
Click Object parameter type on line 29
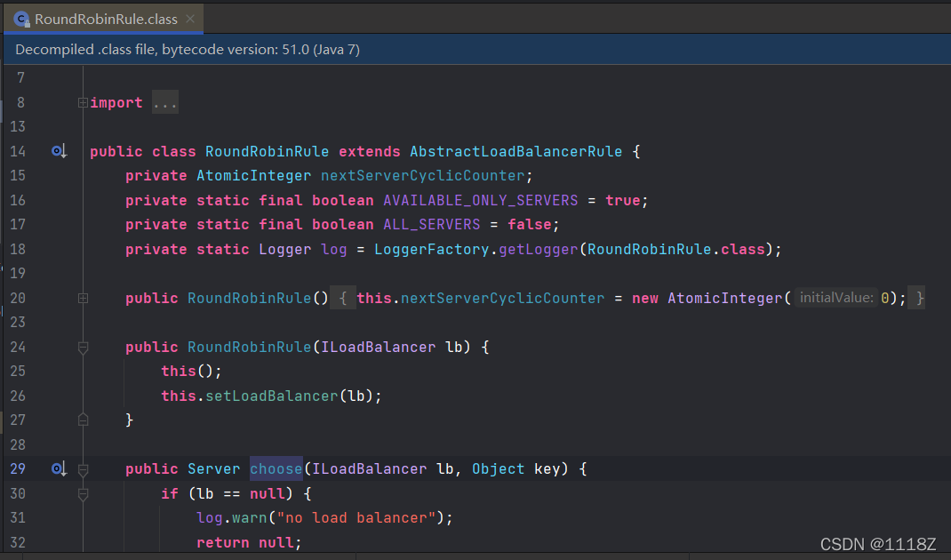pyautogui.click(x=498, y=469)
